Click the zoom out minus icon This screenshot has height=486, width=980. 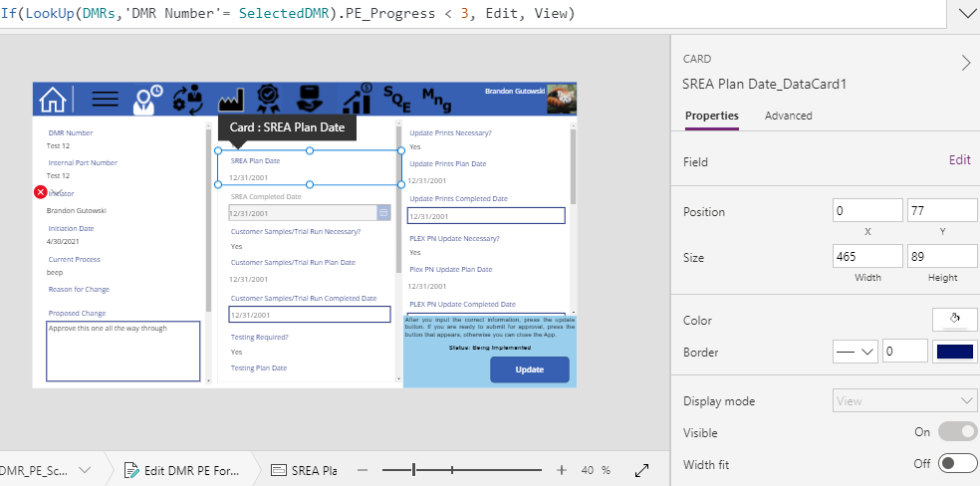point(364,470)
